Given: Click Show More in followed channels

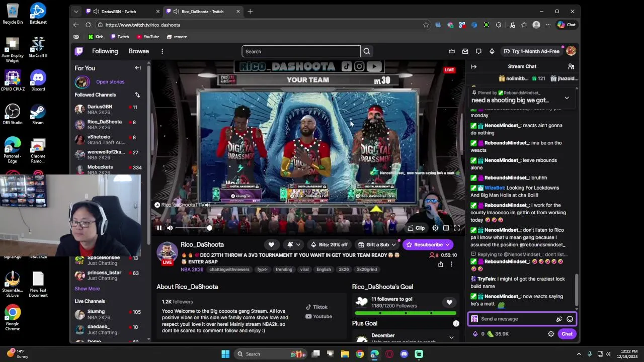Looking at the screenshot, I should (87, 289).
